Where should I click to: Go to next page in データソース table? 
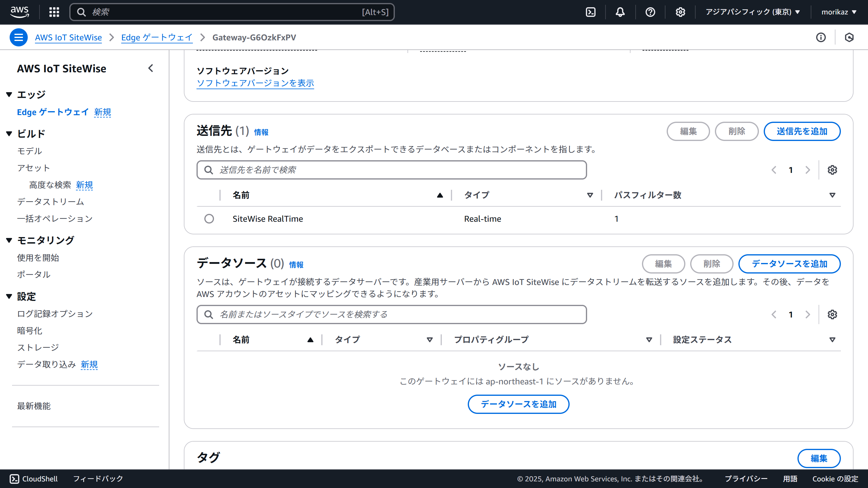(x=808, y=314)
